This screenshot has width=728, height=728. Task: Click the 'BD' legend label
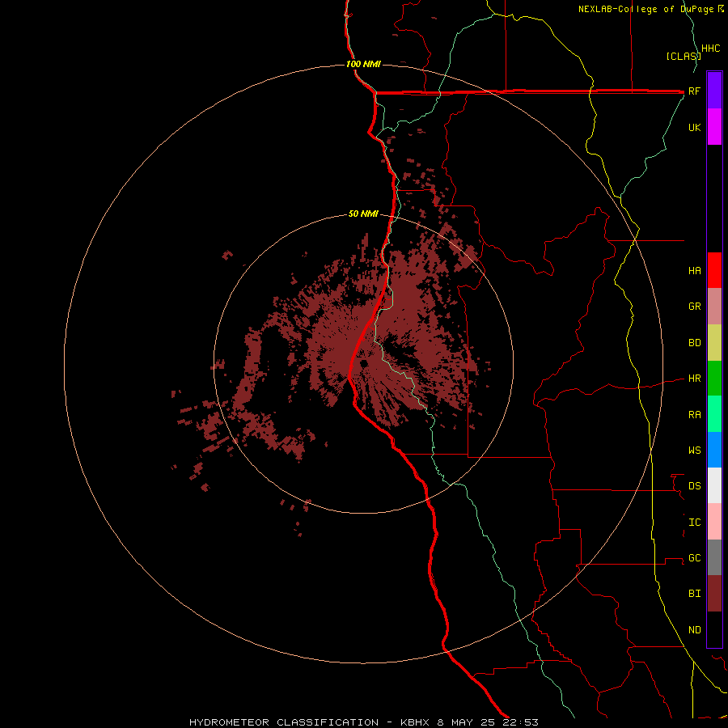click(x=694, y=343)
